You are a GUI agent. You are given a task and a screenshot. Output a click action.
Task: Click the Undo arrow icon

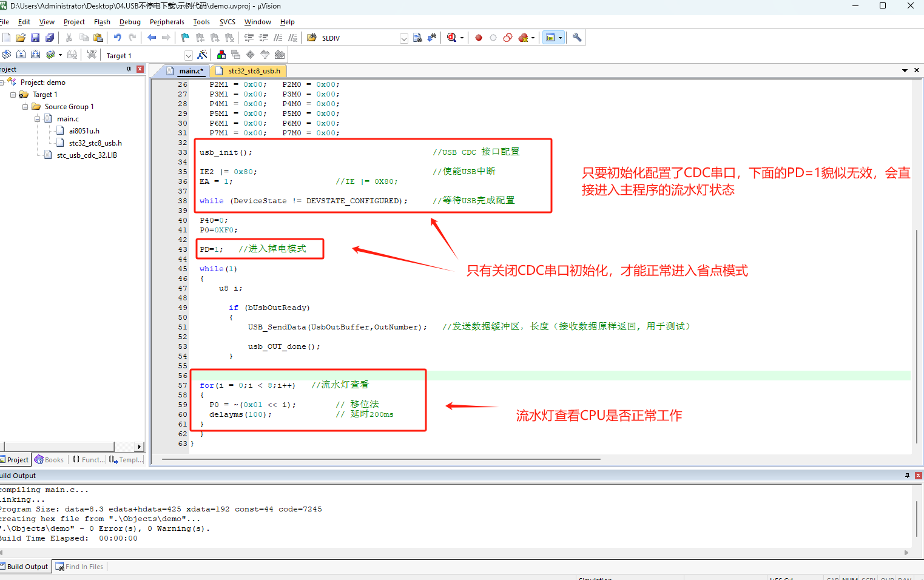coord(117,38)
